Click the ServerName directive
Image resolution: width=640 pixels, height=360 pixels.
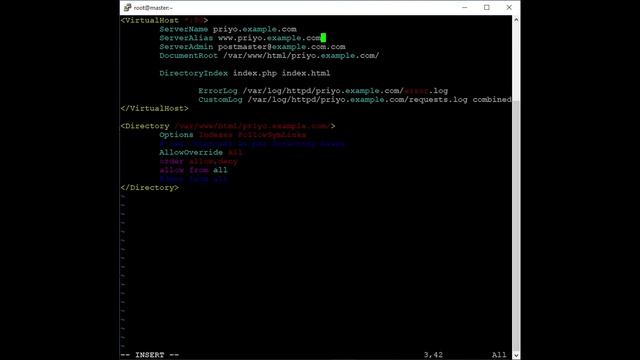point(184,29)
